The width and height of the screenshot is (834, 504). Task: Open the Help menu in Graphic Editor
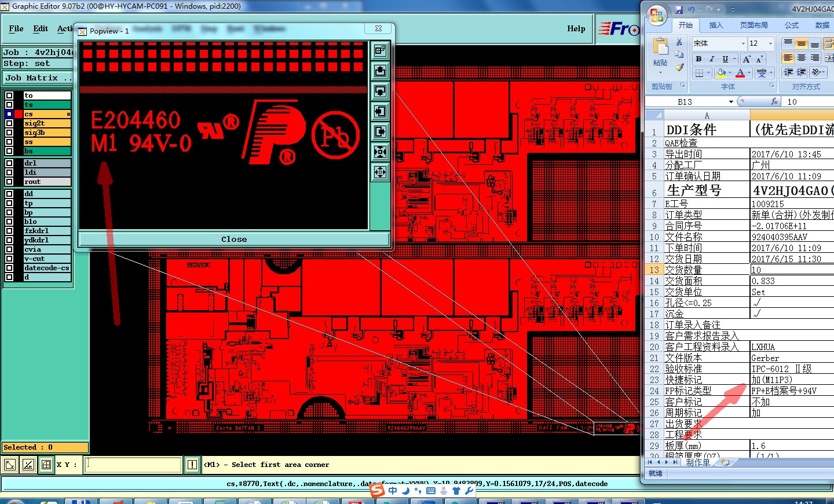point(576,28)
